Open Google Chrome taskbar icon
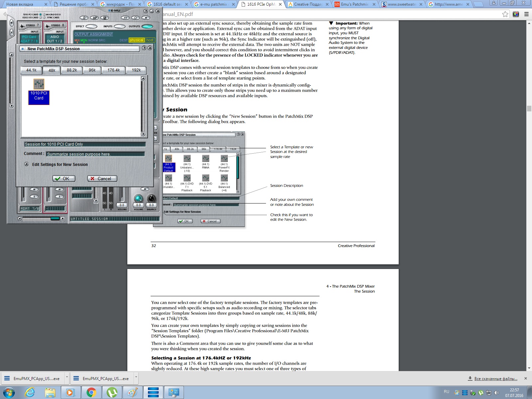532x399 pixels. click(x=91, y=393)
